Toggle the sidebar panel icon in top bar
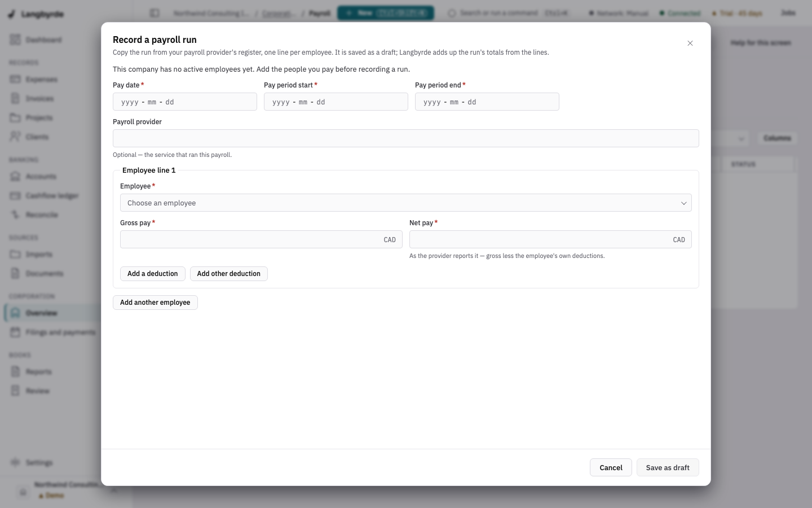The image size is (812, 508). [x=155, y=13]
